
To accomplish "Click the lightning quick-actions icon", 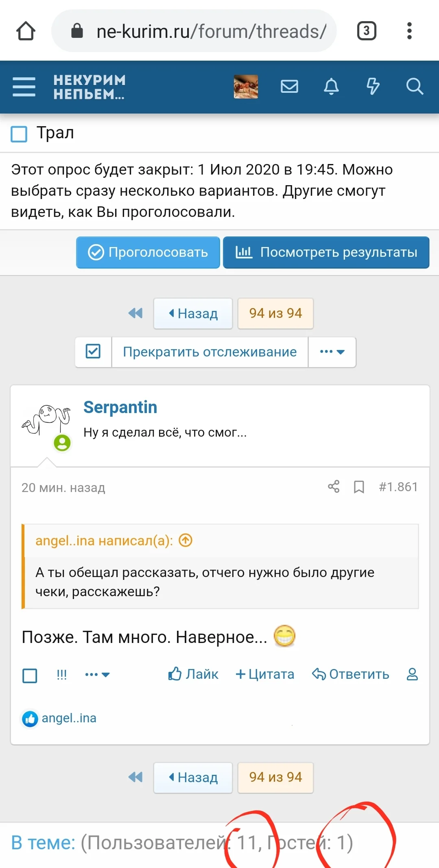I will point(373,87).
